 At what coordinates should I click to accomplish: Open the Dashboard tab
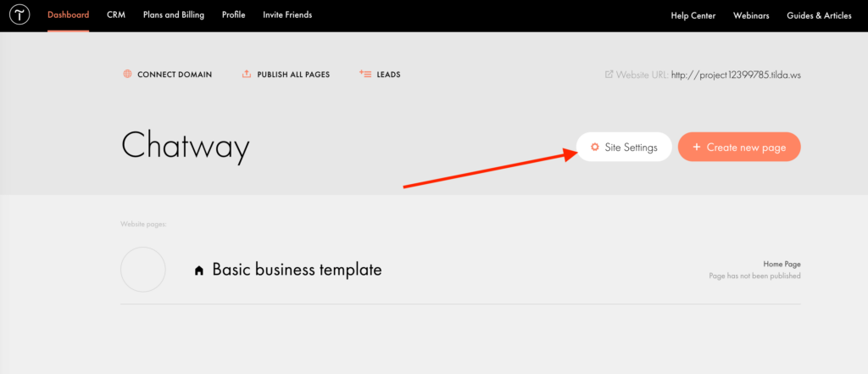68,15
